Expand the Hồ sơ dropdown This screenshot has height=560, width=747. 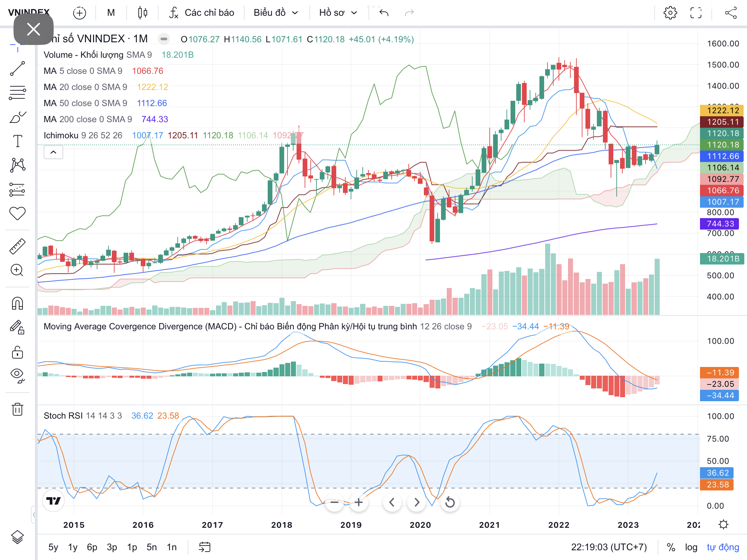(x=338, y=13)
